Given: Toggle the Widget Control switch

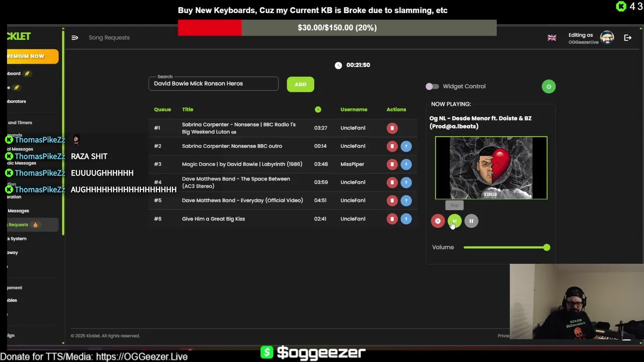Looking at the screenshot, I should pyautogui.click(x=432, y=86).
